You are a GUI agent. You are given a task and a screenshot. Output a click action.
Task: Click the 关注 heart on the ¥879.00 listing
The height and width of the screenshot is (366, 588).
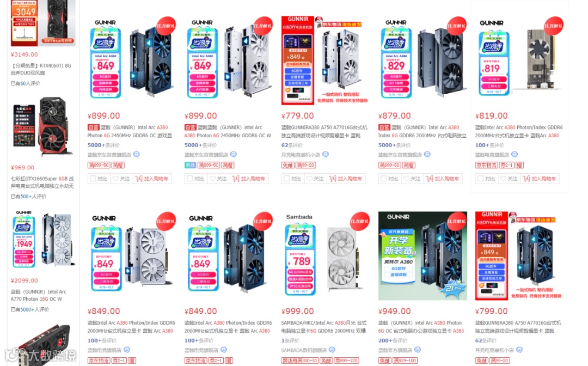(x=412, y=179)
